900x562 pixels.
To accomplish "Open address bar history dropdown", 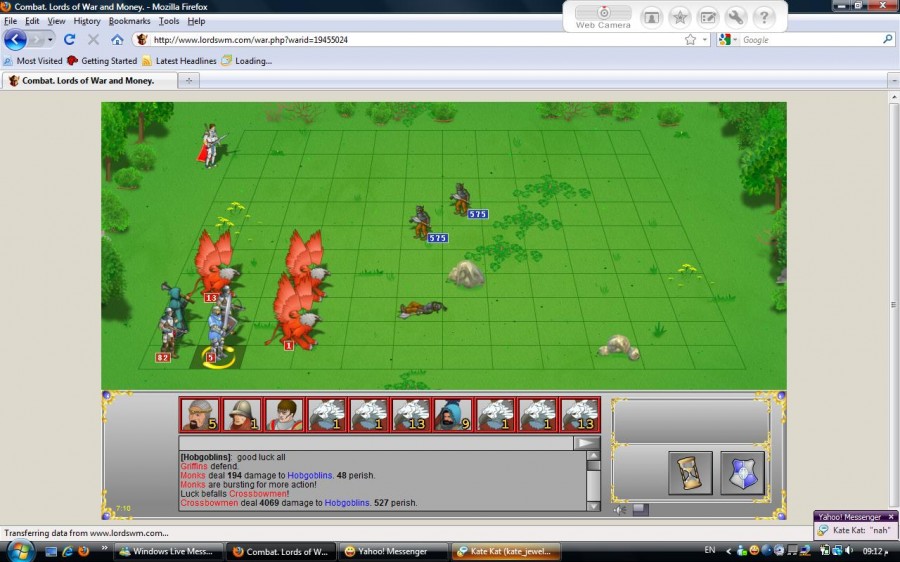I will 705,40.
